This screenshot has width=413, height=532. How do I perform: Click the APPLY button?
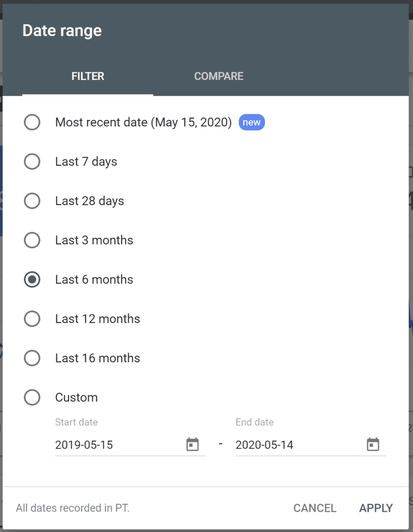376,508
